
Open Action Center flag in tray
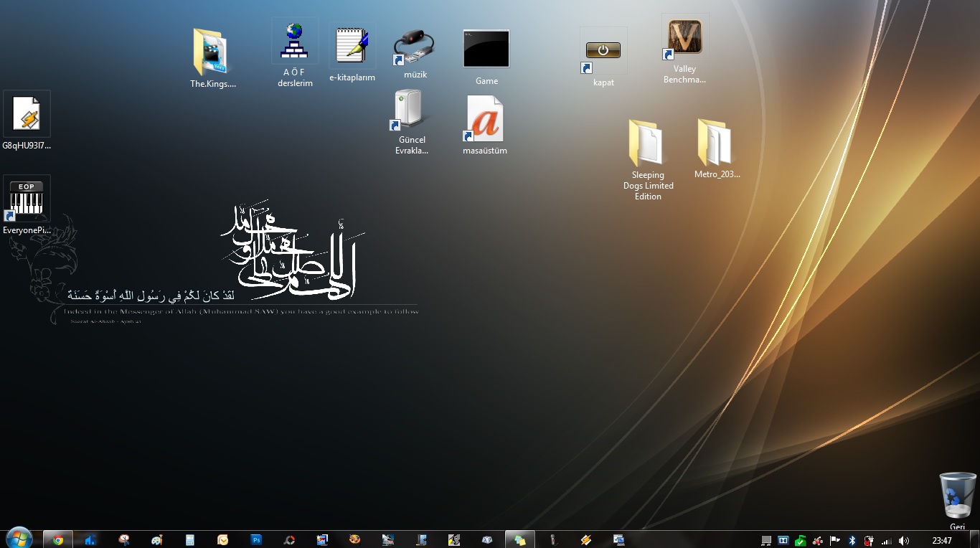(834, 540)
